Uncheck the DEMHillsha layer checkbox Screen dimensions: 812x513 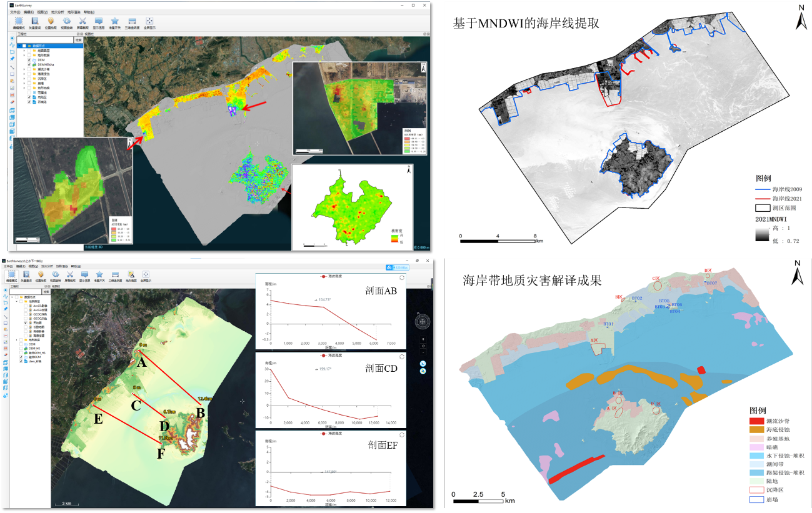[x=29, y=64]
